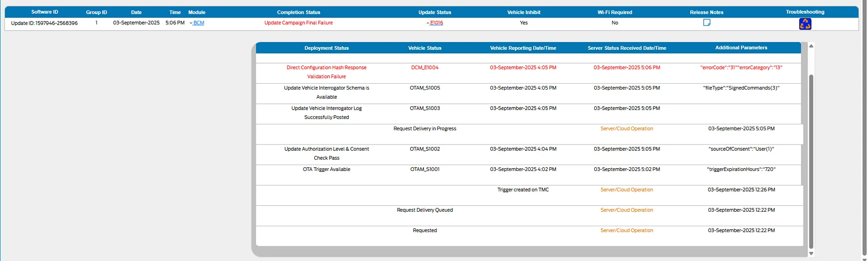The width and height of the screenshot is (868, 261).
Task: Open the E1016 update status link
Action: [436, 23]
